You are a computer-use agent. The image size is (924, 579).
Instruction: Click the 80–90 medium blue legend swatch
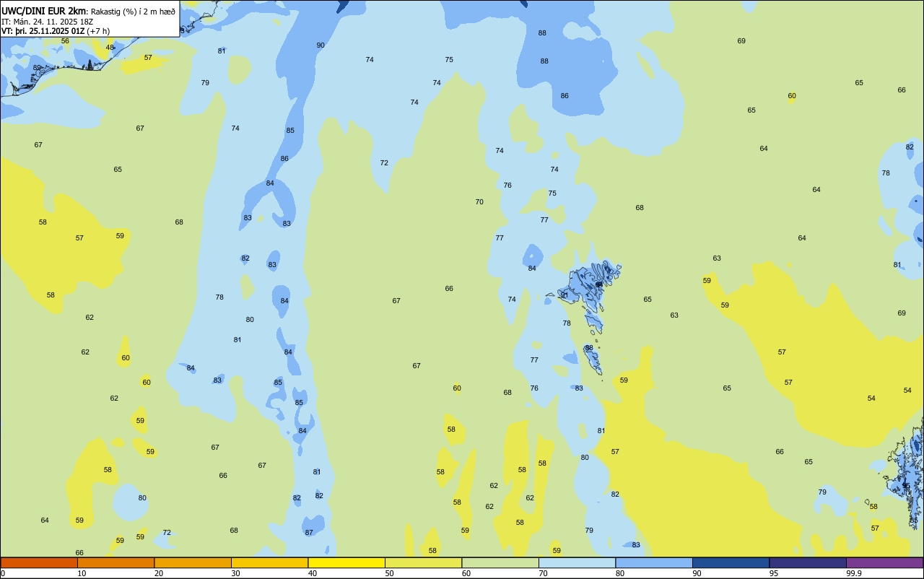(x=654, y=562)
